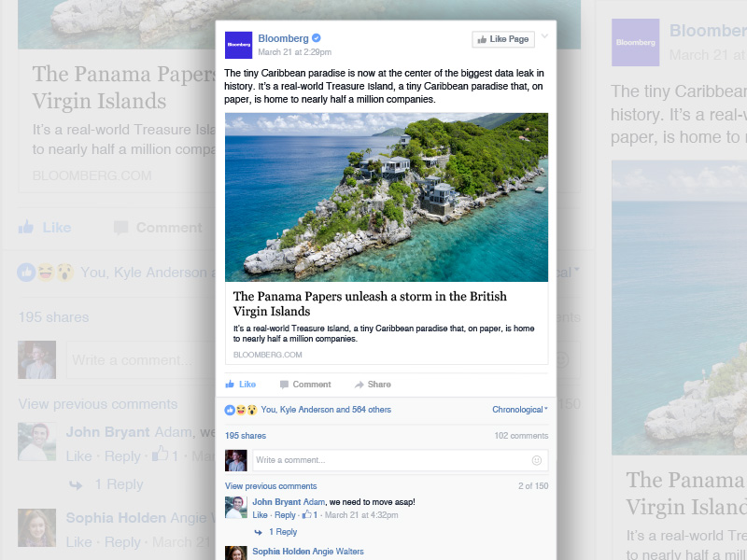Open the Bloomberg page logo avatar
Viewport: 747px width, 560px height.
click(x=238, y=45)
